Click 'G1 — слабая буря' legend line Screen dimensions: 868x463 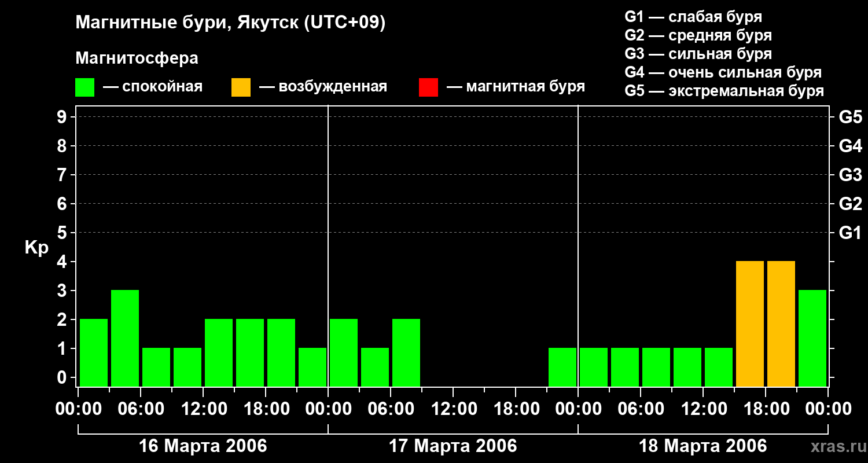[693, 17]
